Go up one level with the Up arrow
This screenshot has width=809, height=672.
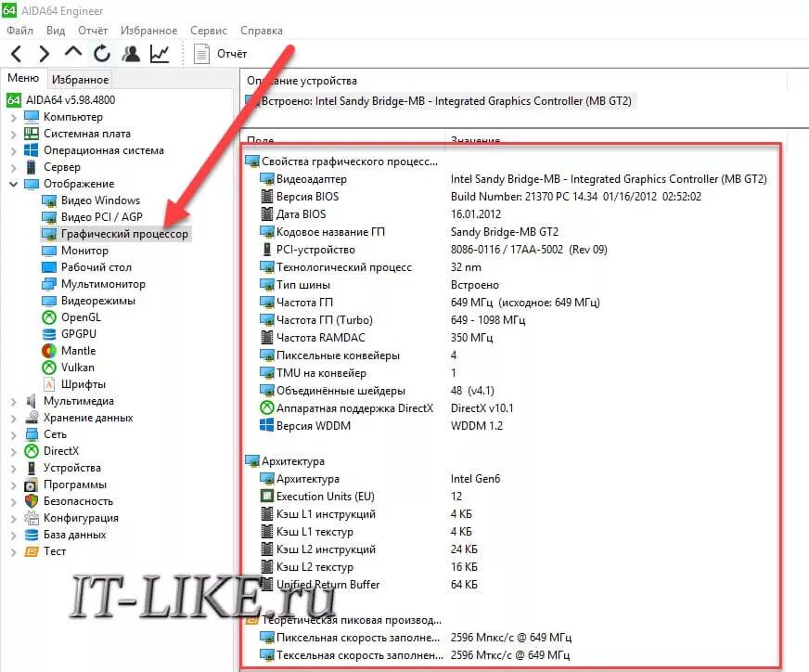coord(73,52)
